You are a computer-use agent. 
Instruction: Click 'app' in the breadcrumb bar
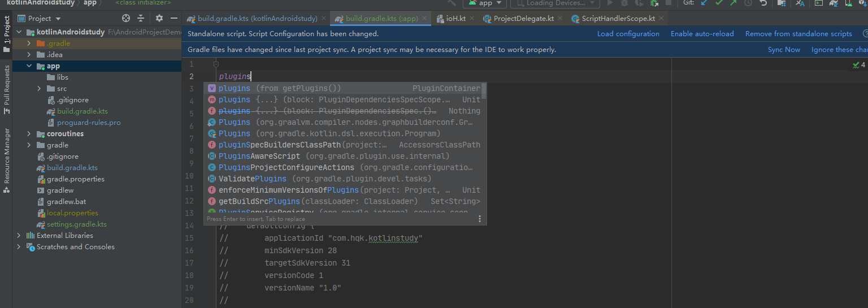pos(90,3)
